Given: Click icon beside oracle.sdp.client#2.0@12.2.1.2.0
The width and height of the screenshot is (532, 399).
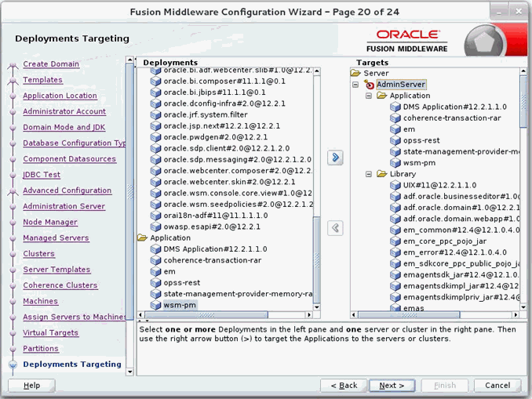Looking at the screenshot, I should (155, 148).
